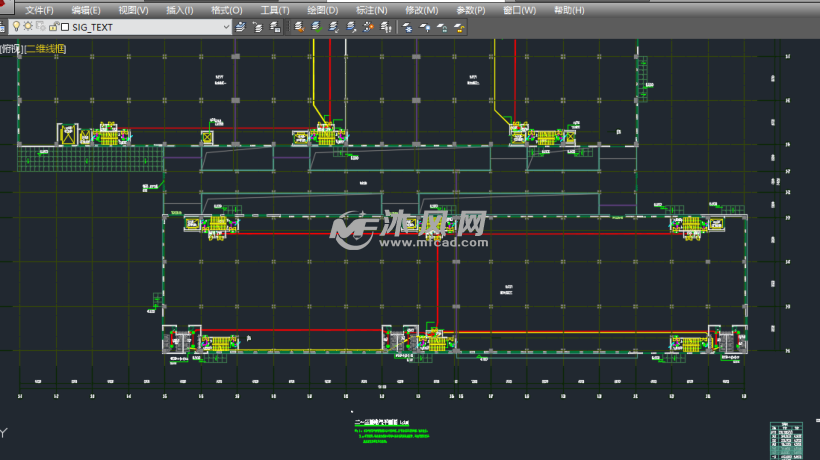Click the first layer tool icon right of SIG_TEXT dropdown
820x460 pixels.
[241, 27]
